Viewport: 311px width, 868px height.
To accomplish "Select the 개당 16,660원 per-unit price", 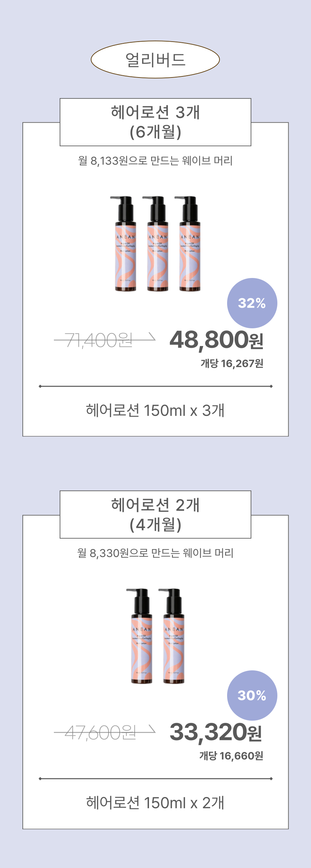I will click(x=231, y=756).
